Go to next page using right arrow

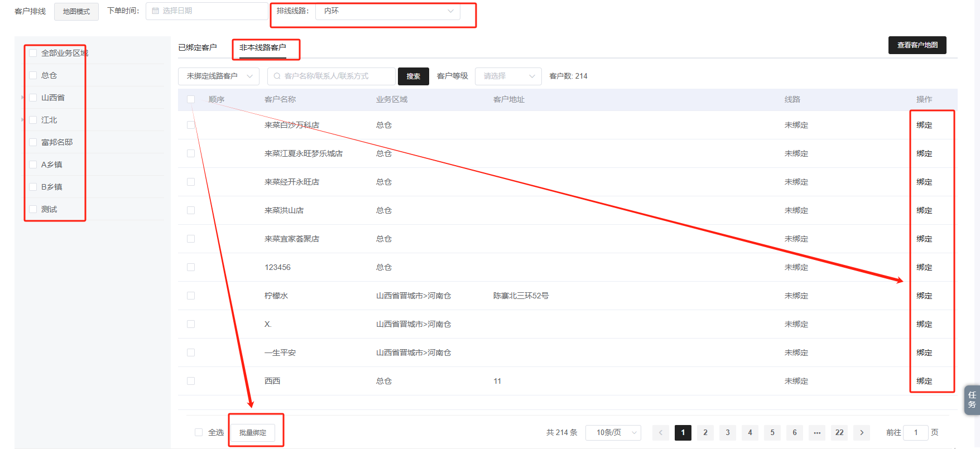(x=862, y=433)
